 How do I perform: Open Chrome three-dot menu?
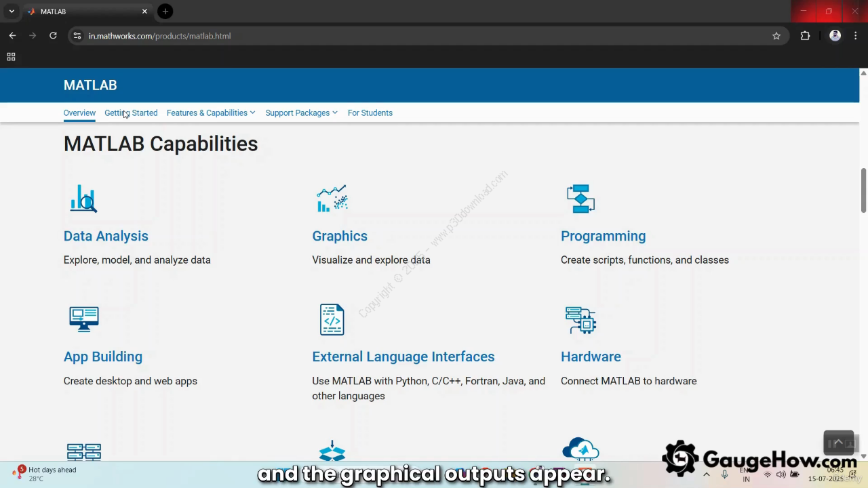[856, 36]
